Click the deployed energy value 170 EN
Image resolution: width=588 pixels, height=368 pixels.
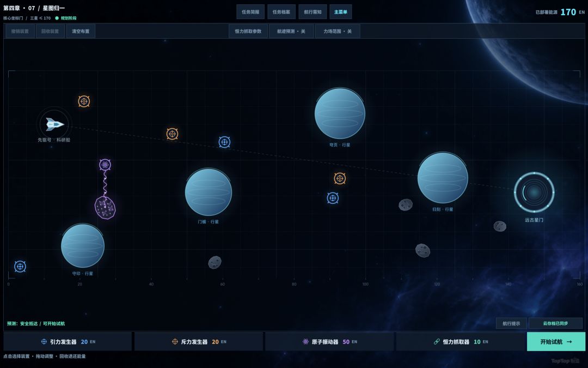coord(573,12)
